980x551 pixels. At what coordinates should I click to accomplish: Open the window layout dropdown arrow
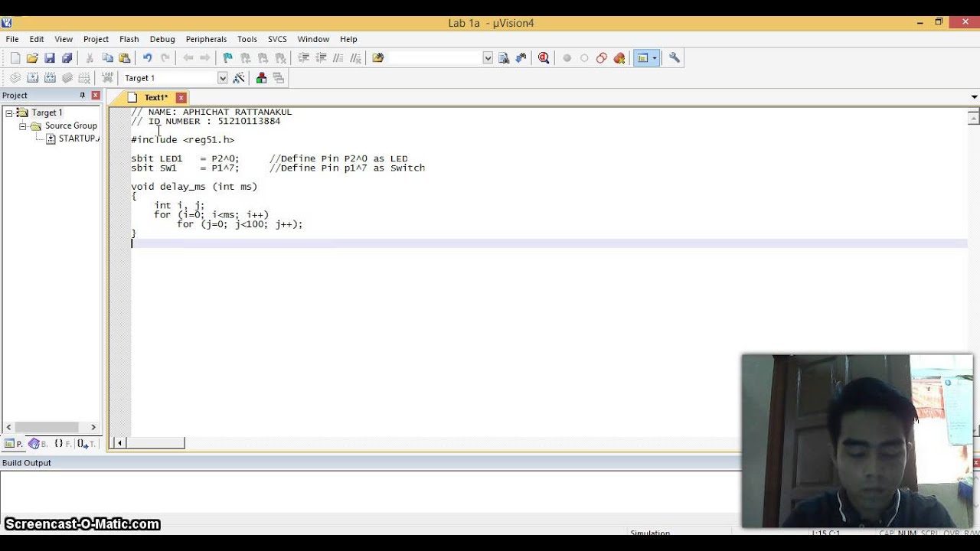(655, 58)
